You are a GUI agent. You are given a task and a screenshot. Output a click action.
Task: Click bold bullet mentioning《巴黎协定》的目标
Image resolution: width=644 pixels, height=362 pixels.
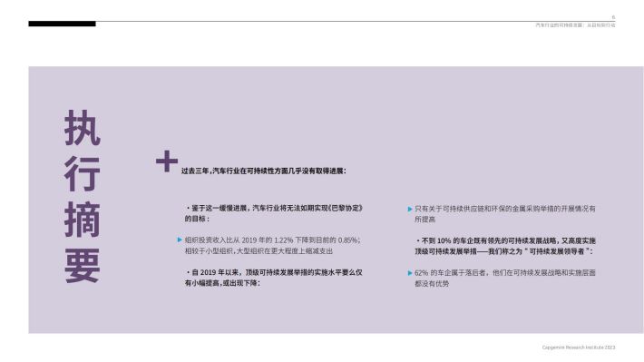274,213
